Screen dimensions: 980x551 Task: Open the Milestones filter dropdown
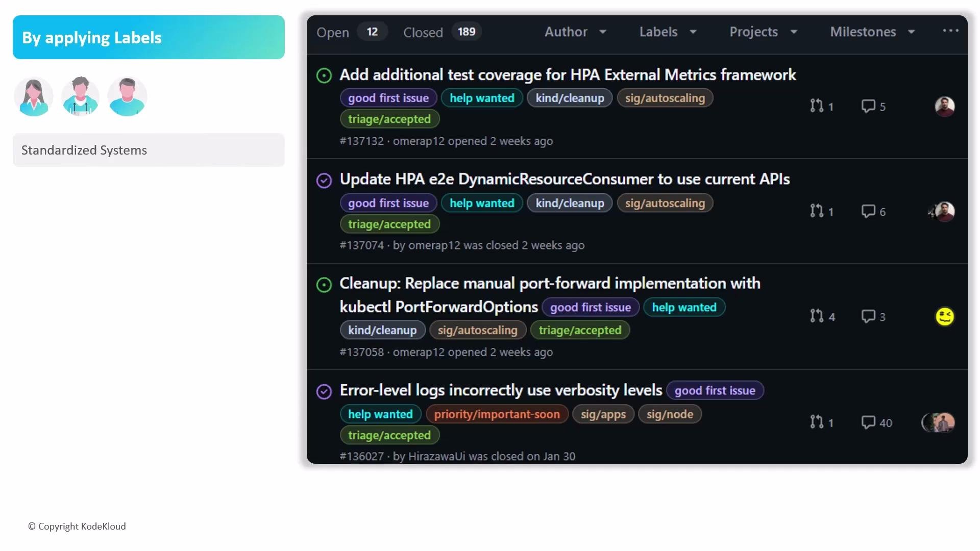(872, 32)
